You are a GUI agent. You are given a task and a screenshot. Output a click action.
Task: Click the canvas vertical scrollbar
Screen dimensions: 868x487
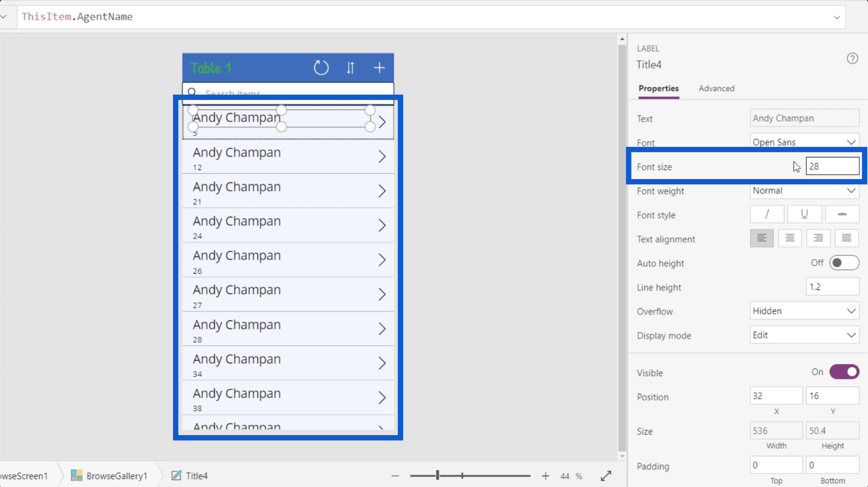point(622,248)
